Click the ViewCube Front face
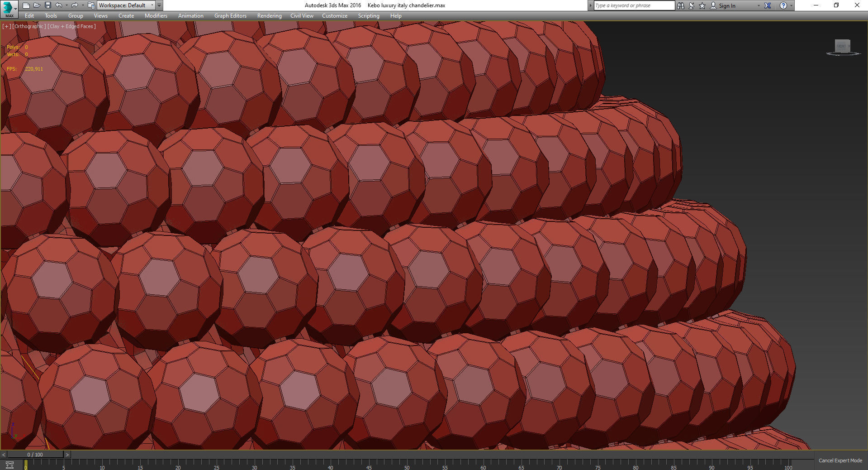Image resolution: width=868 pixels, height=470 pixels. coord(841,46)
